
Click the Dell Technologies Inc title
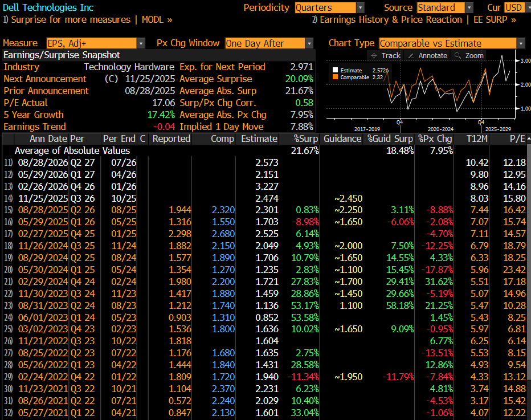(48, 7)
